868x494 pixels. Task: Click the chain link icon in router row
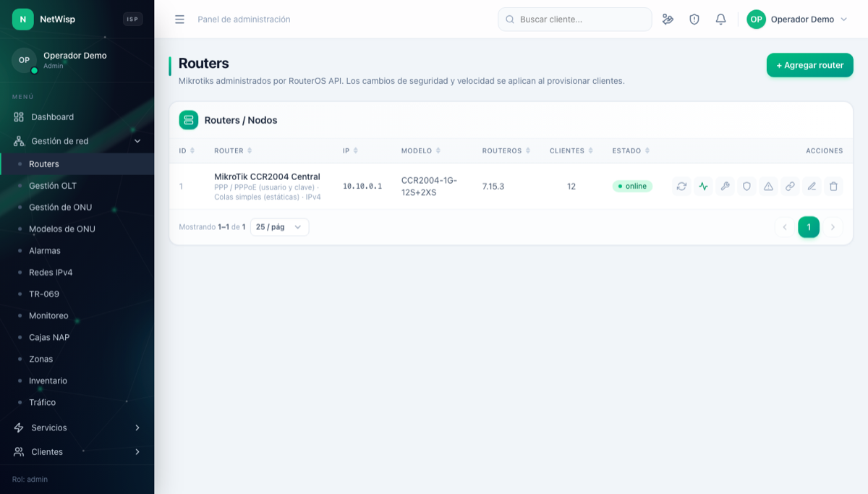pos(790,187)
